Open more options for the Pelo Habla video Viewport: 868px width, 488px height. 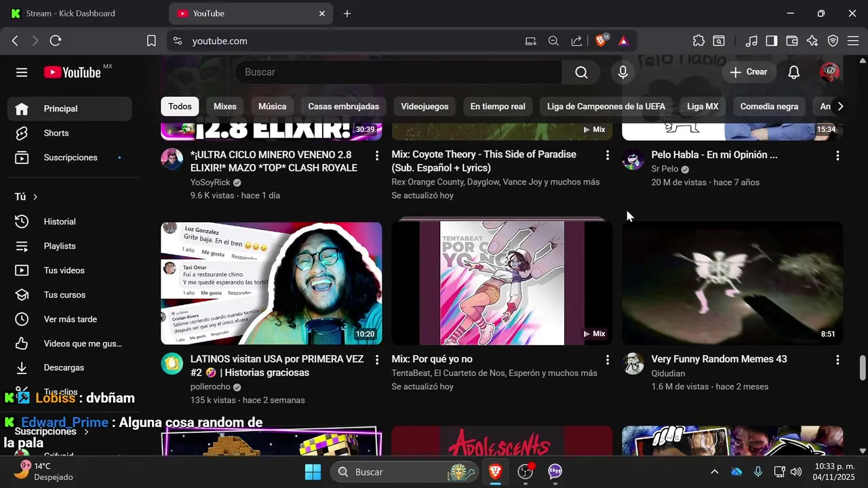pos(837,156)
